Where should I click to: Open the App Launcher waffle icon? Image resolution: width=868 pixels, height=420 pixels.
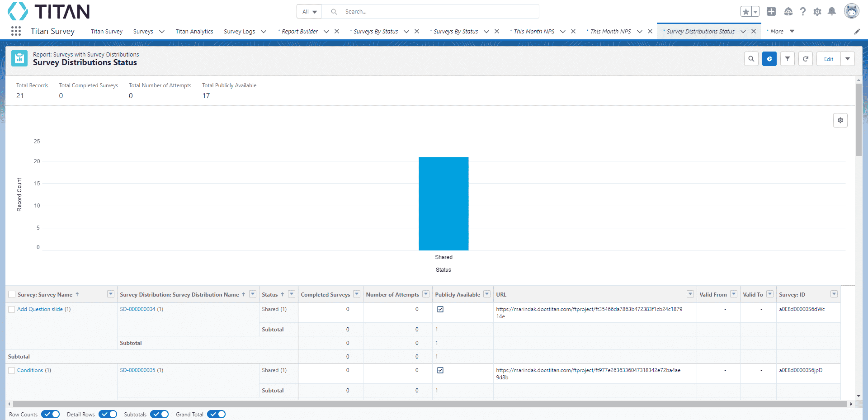[16, 31]
